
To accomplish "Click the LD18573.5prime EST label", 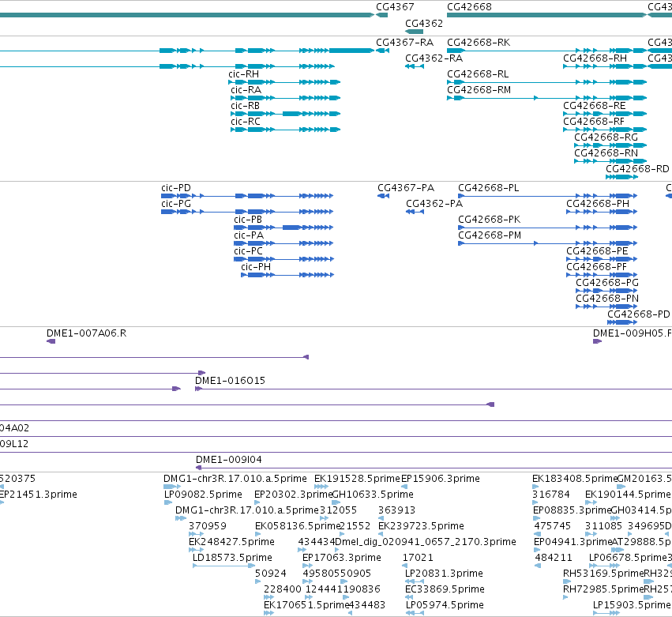I will [232, 558].
